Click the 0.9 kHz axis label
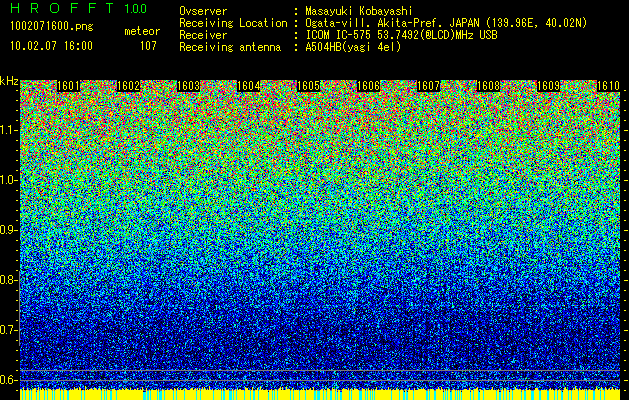629x400 pixels. (8, 230)
